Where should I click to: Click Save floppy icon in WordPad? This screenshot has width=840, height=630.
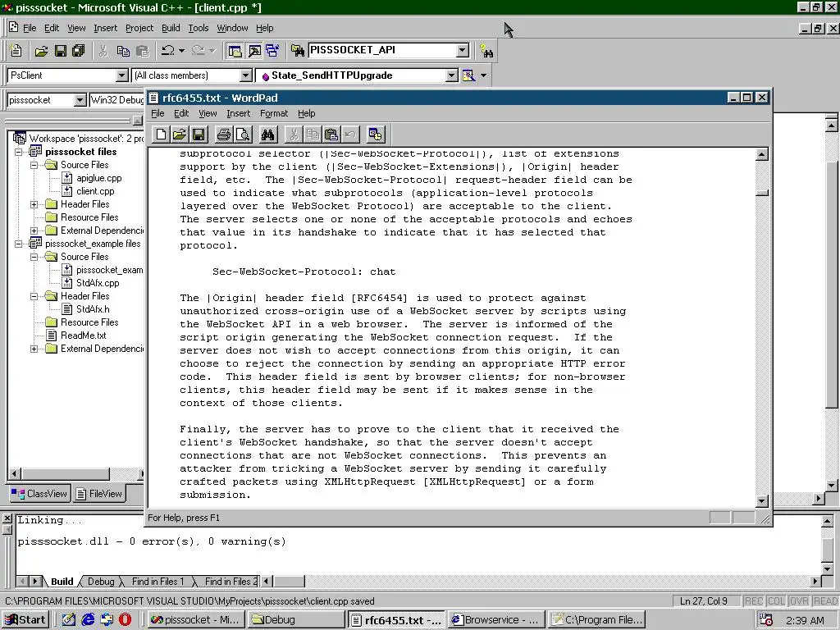(199, 135)
